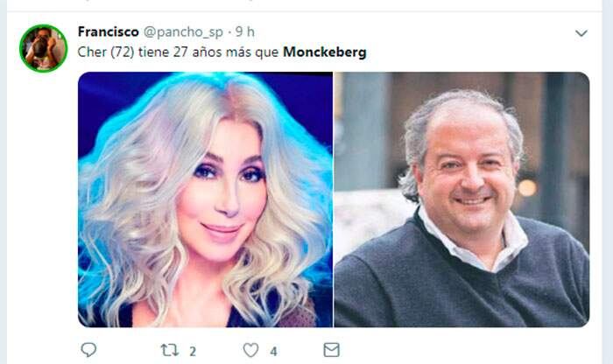This screenshot has width=613, height=364.
Task: Click the 'tiene 27 años más que' text
Action: tap(208, 52)
